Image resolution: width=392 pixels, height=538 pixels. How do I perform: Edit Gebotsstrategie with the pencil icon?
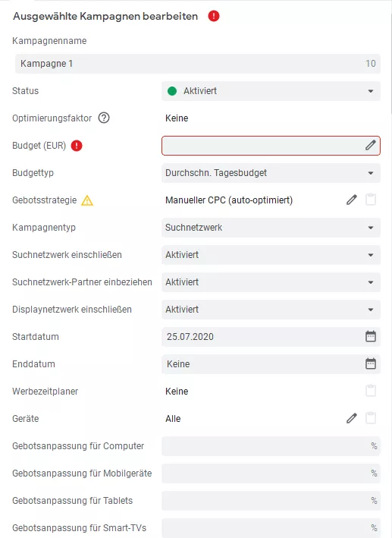(x=352, y=200)
